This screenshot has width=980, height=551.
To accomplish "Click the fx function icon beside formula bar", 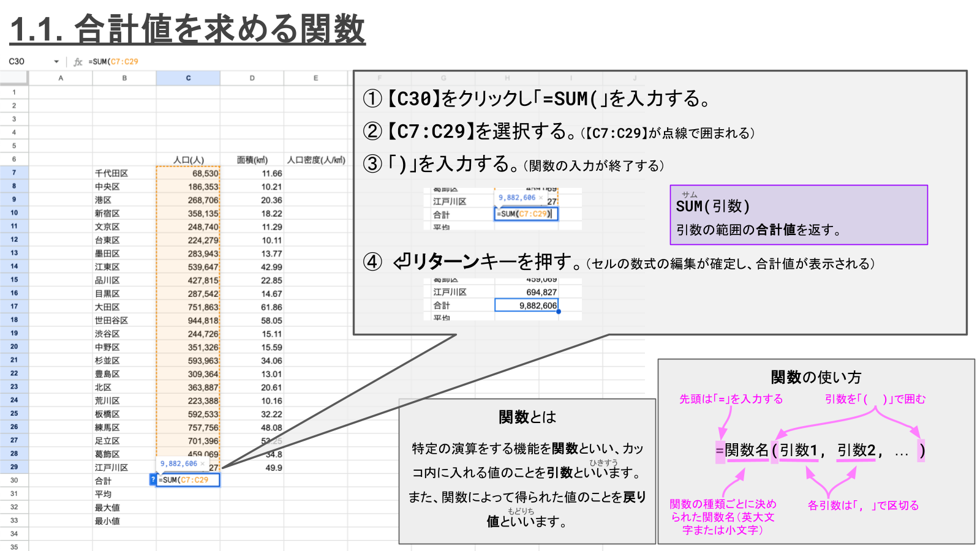I will 78,62.
